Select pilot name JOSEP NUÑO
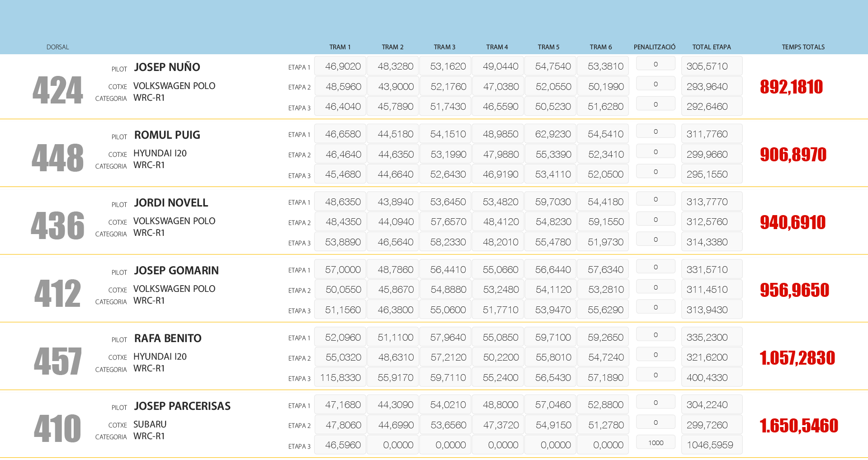This screenshot has height=460, width=868. (167, 67)
